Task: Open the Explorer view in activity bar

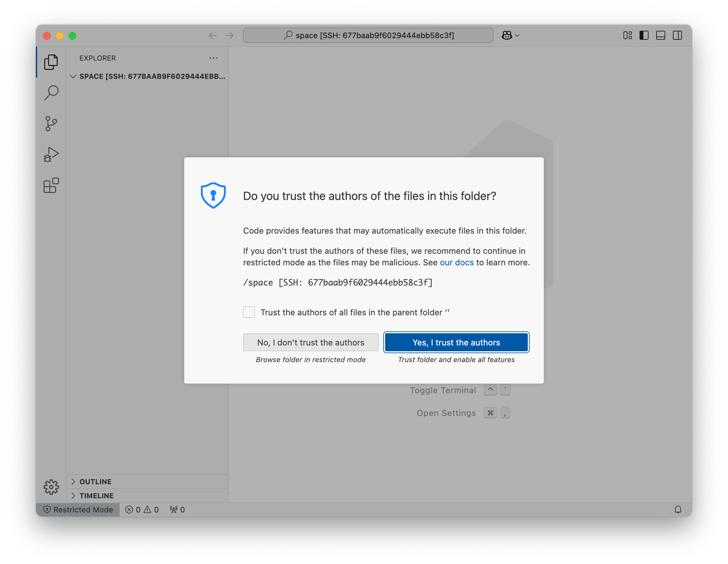Action: [x=51, y=62]
